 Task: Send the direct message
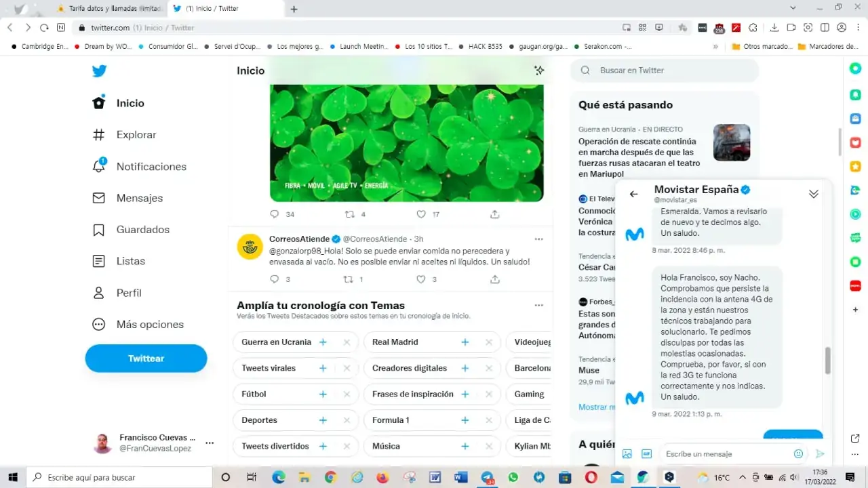[820, 454]
